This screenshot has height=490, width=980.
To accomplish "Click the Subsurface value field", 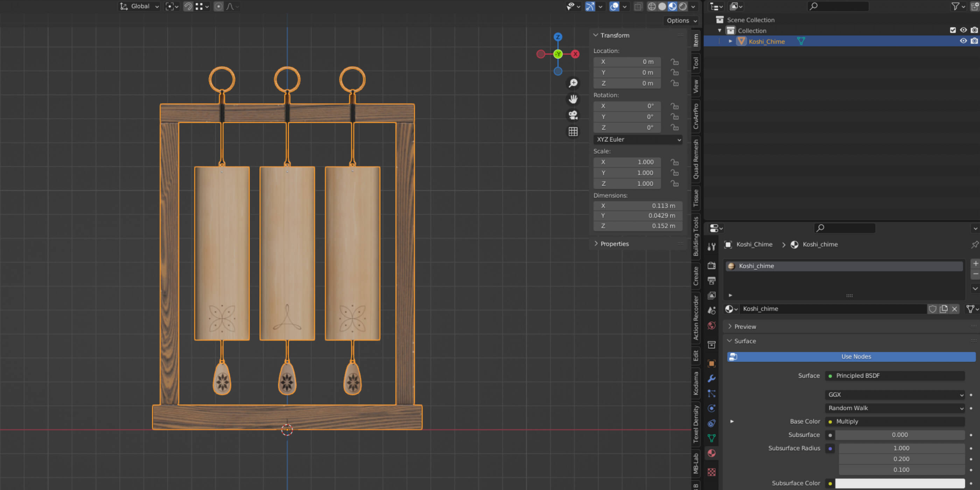I will click(899, 435).
